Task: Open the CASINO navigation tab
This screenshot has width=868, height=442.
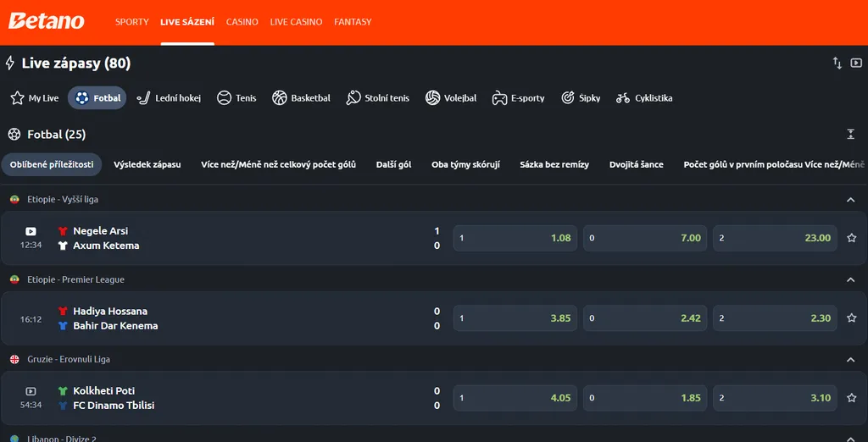Action: pos(242,21)
